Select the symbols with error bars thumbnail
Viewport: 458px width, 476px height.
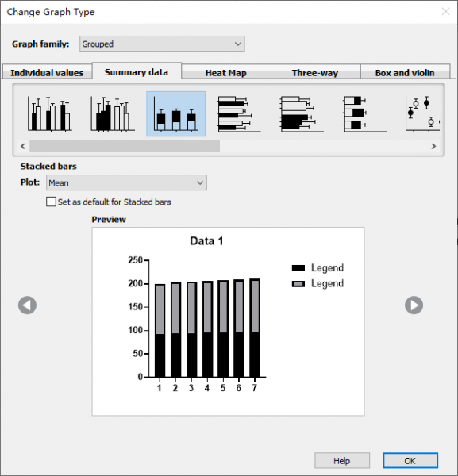(422, 113)
